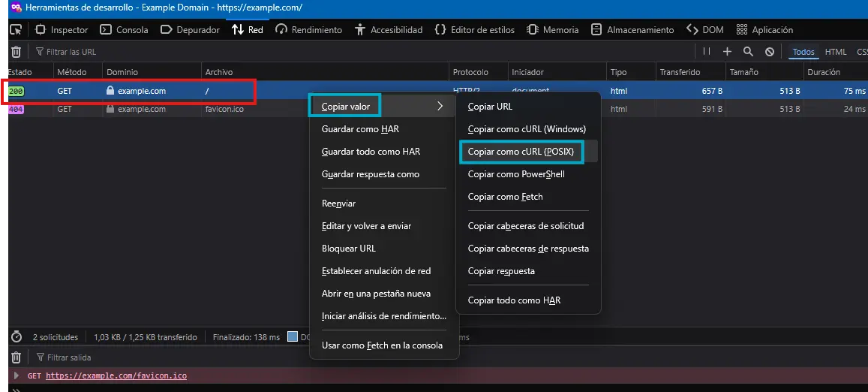Expand the favicon.ico GET console entry

[x=17, y=375]
